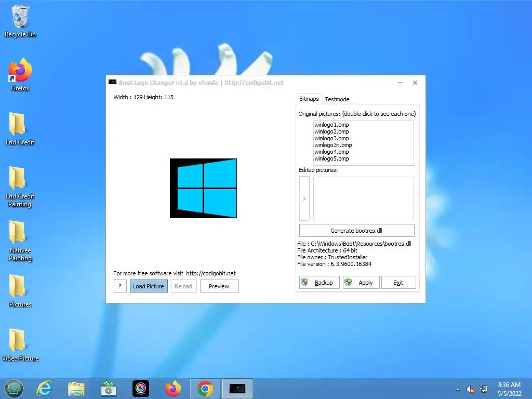
Task: Click the Reload button
Action: [x=183, y=286]
